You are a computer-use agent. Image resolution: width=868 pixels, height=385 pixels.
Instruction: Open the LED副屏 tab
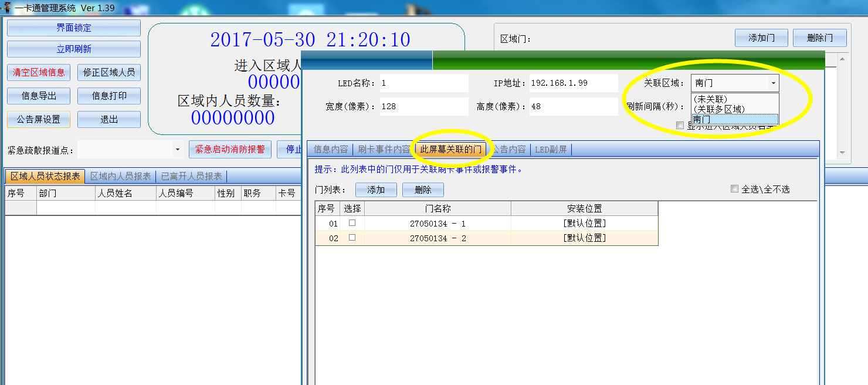point(551,149)
